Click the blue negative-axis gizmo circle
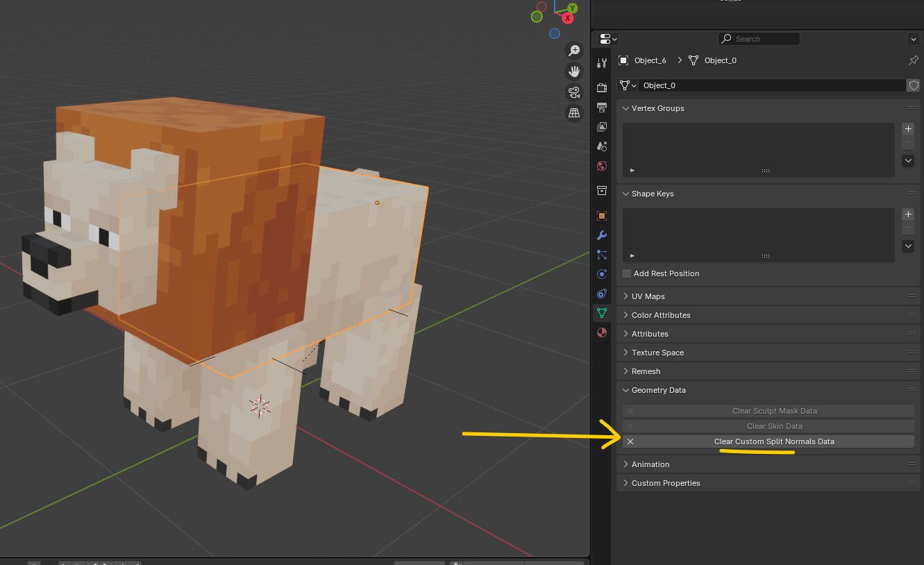 pos(555,33)
